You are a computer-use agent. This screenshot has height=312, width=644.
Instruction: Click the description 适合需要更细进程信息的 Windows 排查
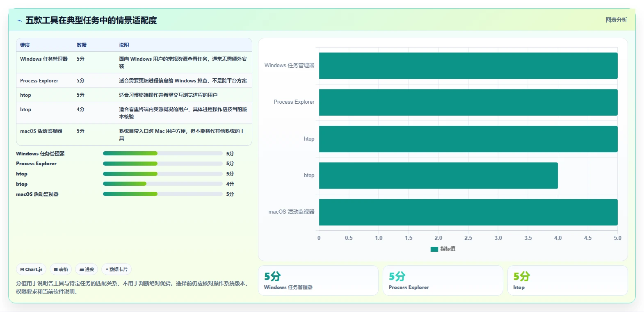click(183, 81)
